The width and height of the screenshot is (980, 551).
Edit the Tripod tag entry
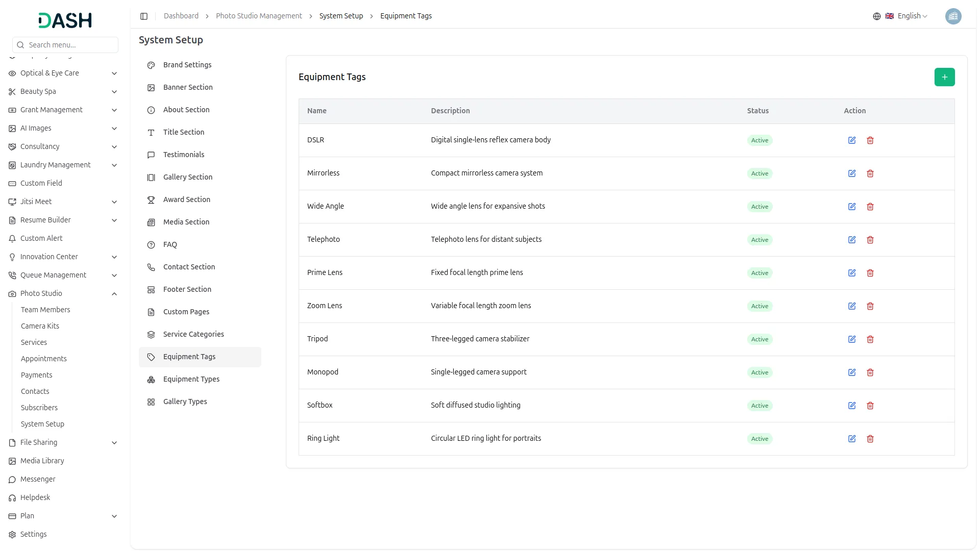[x=852, y=339]
